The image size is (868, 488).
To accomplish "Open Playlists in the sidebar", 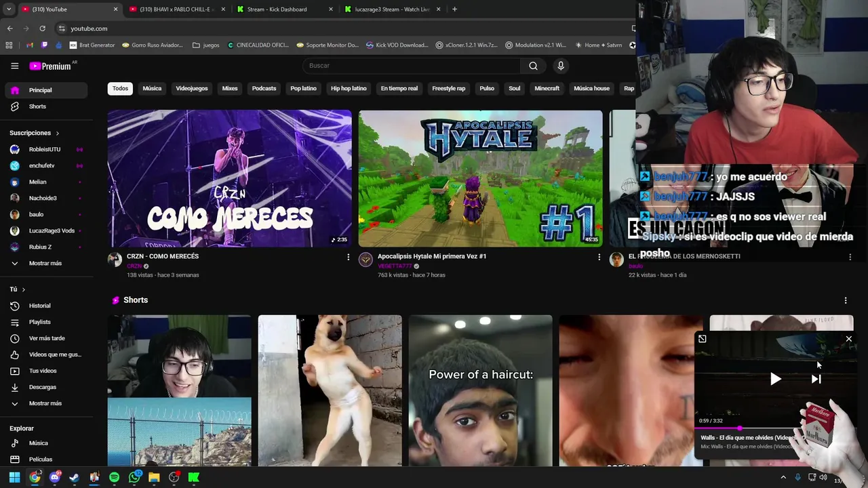I will click(46, 322).
